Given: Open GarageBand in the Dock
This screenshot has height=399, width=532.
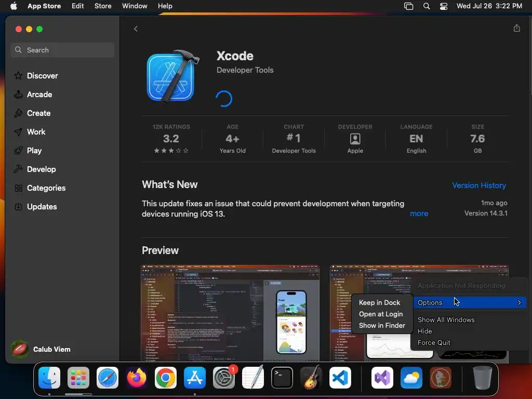Looking at the screenshot, I should (x=311, y=378).
